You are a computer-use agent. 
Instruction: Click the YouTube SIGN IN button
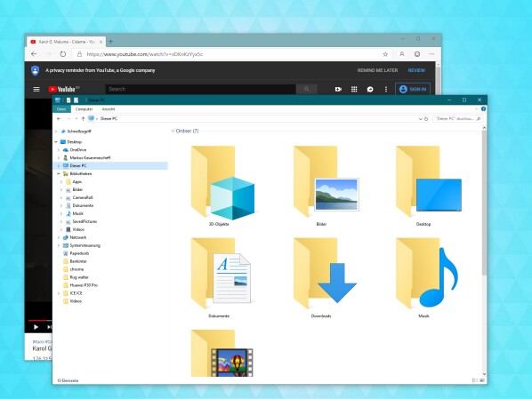pos(413,89)
